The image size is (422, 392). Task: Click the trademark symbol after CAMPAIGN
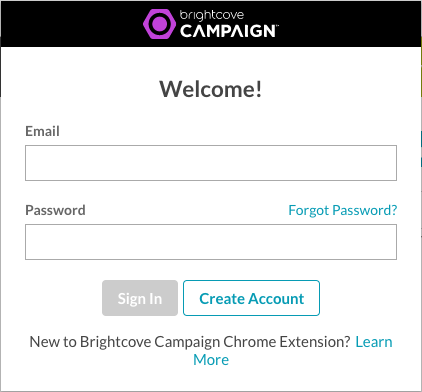(x=277, y=26)
